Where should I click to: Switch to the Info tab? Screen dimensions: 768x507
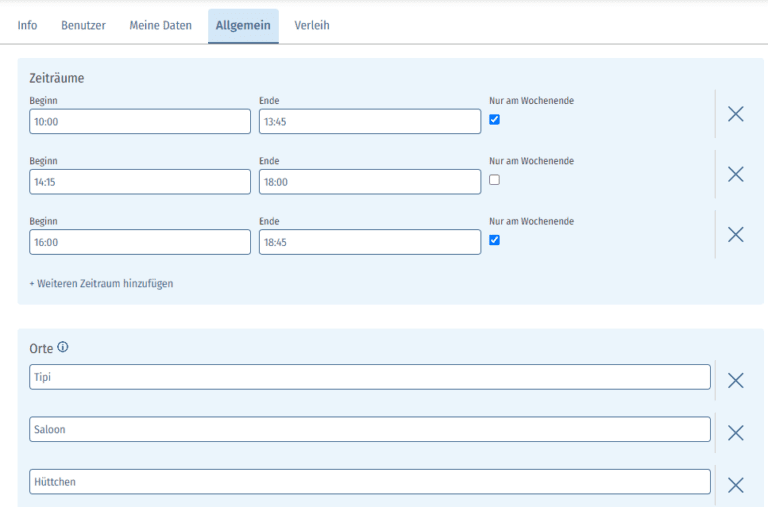(x=27, y=25)
